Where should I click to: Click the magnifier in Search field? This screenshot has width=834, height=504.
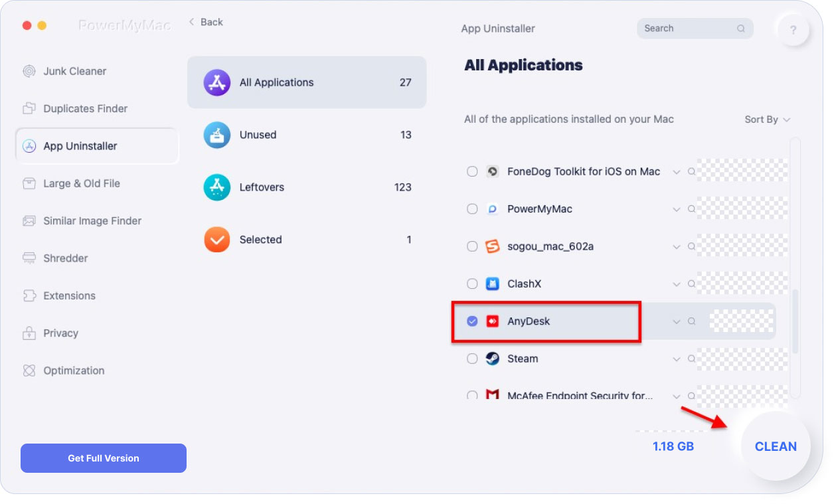(x=741, y=29)
